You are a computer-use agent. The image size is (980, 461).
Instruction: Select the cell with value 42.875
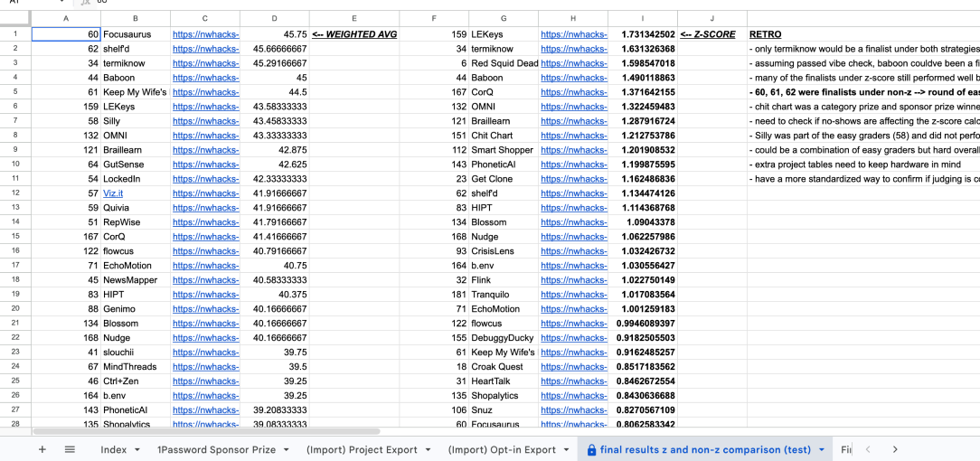pyautogui.click(x=274, y=150)
